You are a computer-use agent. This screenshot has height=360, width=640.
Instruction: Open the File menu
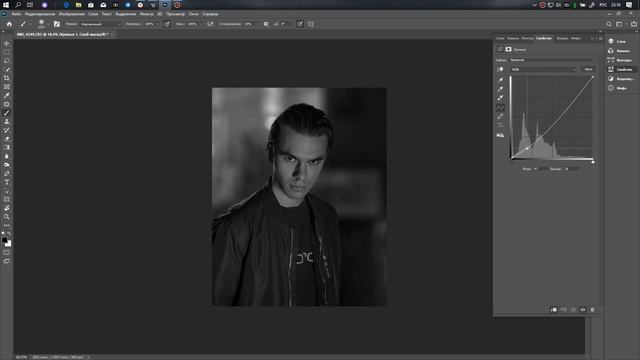point(16,14)
